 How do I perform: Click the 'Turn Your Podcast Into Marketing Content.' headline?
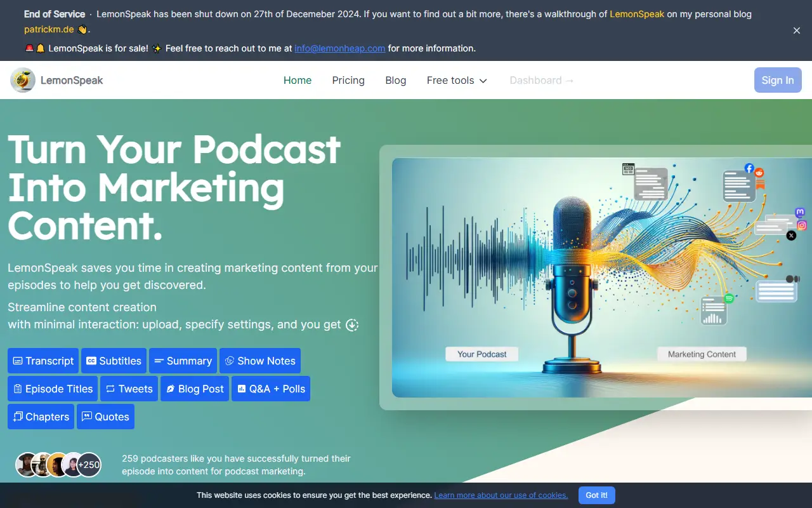[x=174, y=187]
